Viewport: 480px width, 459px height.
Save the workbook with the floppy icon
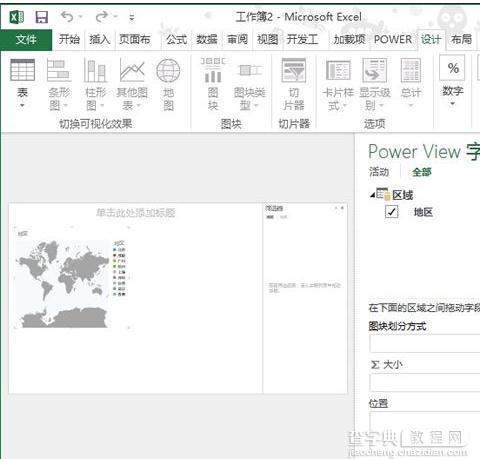tap(42, 17)
